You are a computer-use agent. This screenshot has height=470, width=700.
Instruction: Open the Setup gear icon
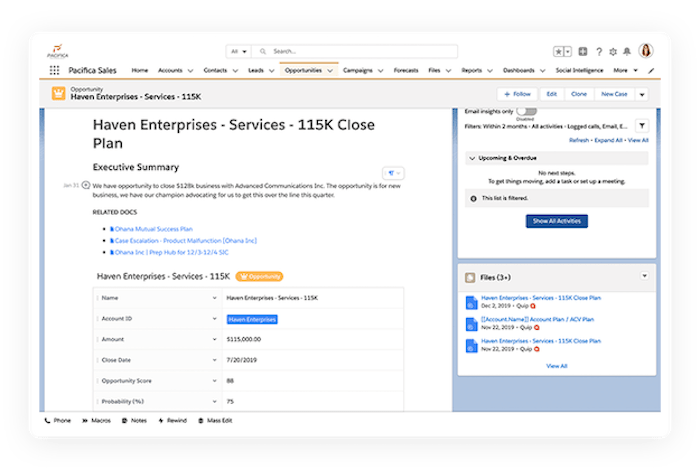pyautogui.click(x=612, y=51)
